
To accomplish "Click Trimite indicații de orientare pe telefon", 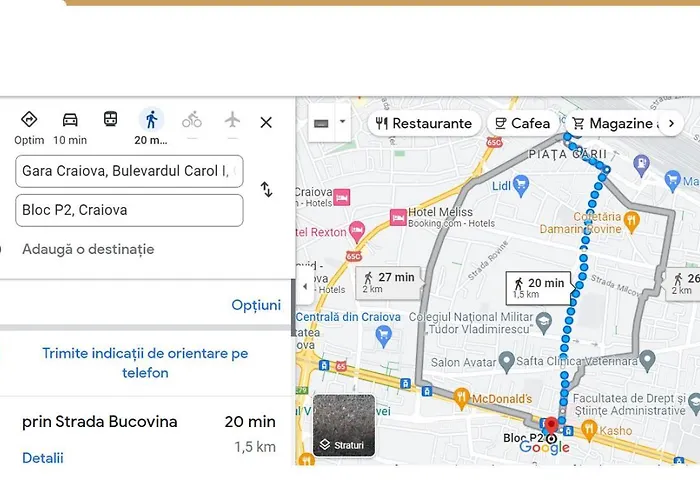I will (145, 363).
